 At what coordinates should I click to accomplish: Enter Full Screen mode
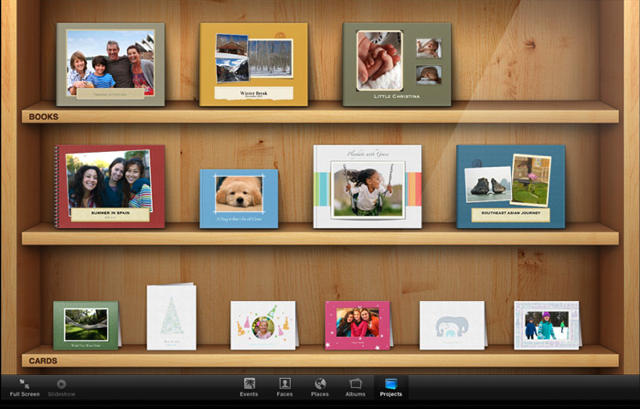click(x=24, y=388)
